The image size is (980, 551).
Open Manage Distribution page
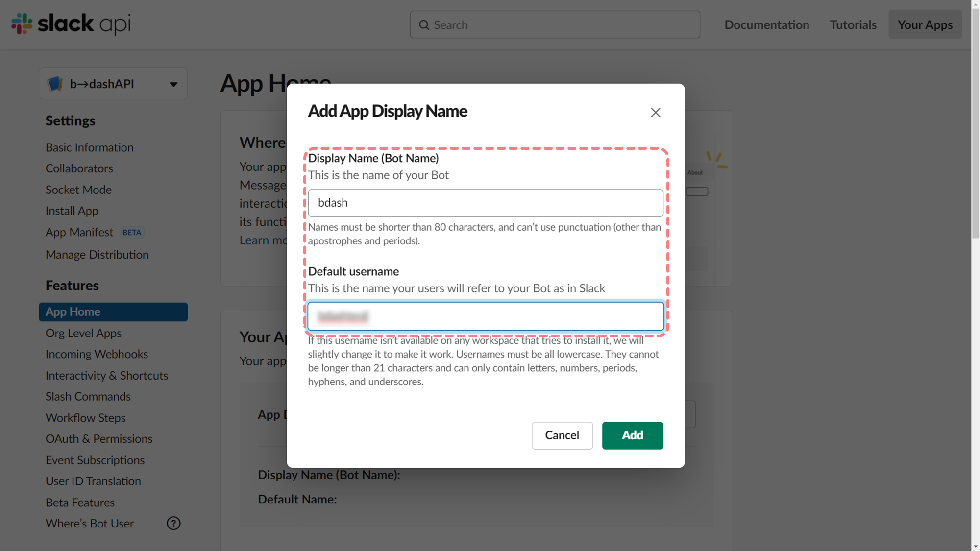pos(97,255)
